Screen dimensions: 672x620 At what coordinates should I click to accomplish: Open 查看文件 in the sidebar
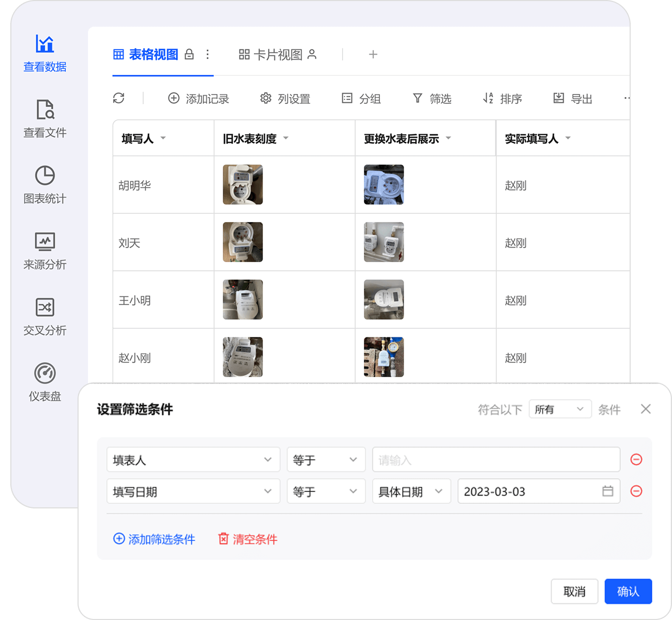click(x=45, y=110)
